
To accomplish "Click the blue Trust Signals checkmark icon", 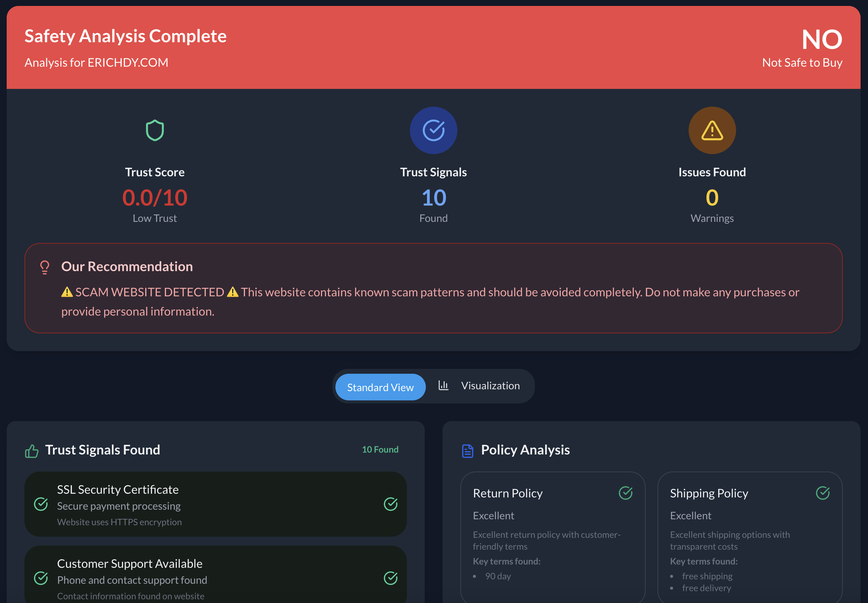I will tap(433, 130).
